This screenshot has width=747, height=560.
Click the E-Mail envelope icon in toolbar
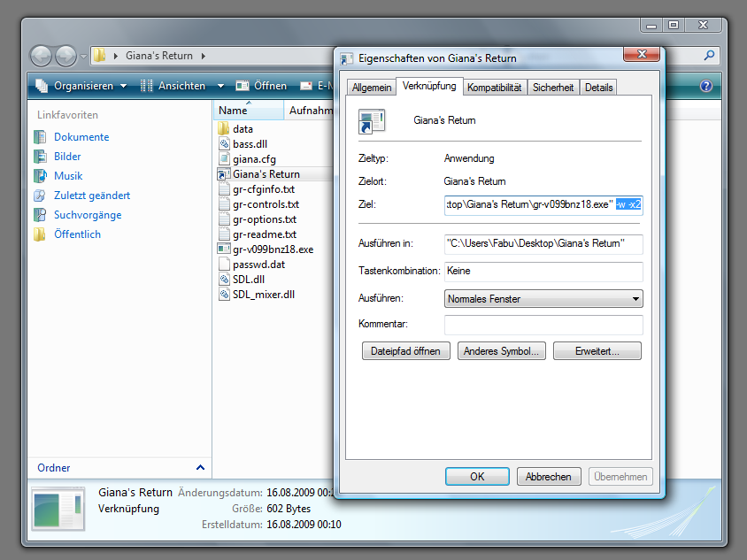coord(306,86)
